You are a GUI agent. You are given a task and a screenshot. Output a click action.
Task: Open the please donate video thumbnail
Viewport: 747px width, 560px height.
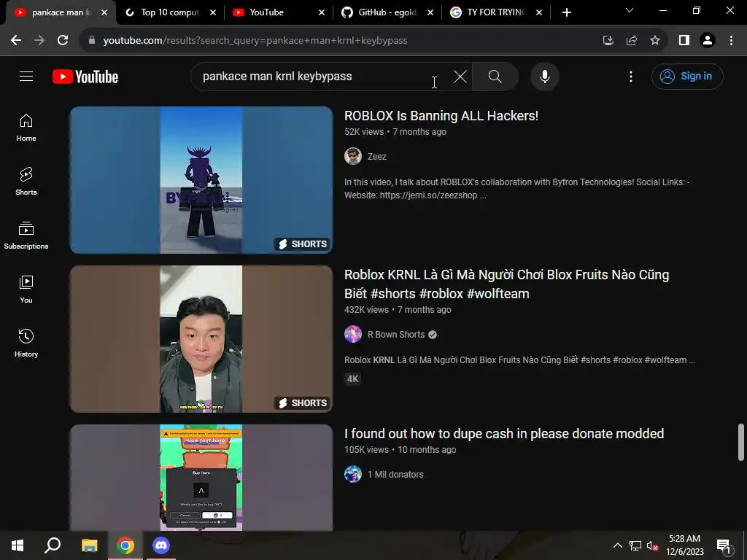click(x=201, y=478)
